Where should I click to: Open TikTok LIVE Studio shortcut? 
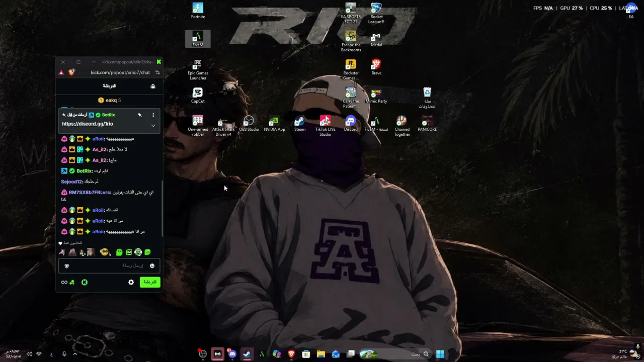tap(325, 126)
